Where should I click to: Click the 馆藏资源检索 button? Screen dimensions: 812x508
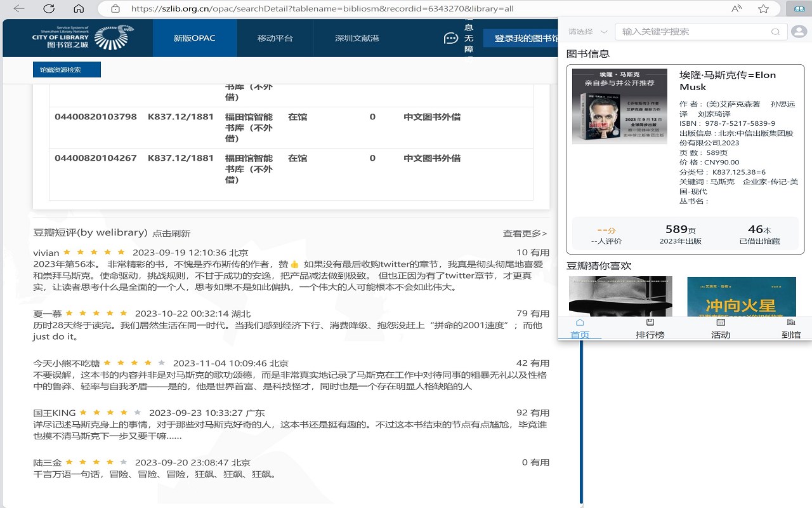(x=67, y=70)
